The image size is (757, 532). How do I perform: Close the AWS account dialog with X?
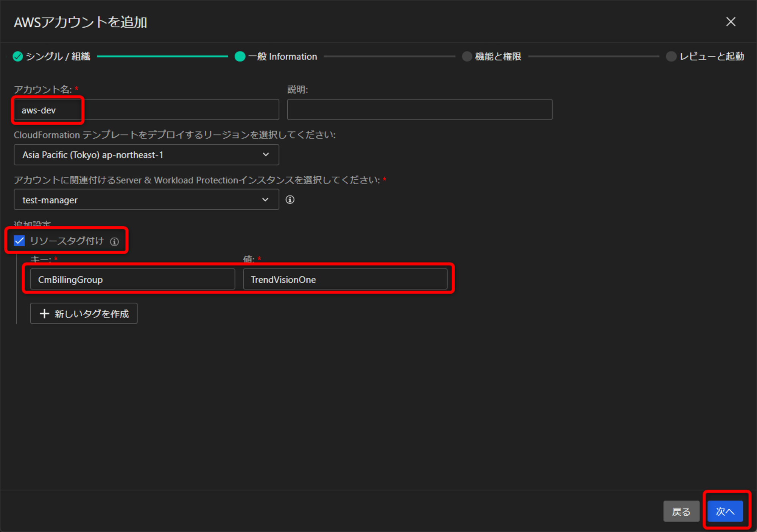(731, 22)
